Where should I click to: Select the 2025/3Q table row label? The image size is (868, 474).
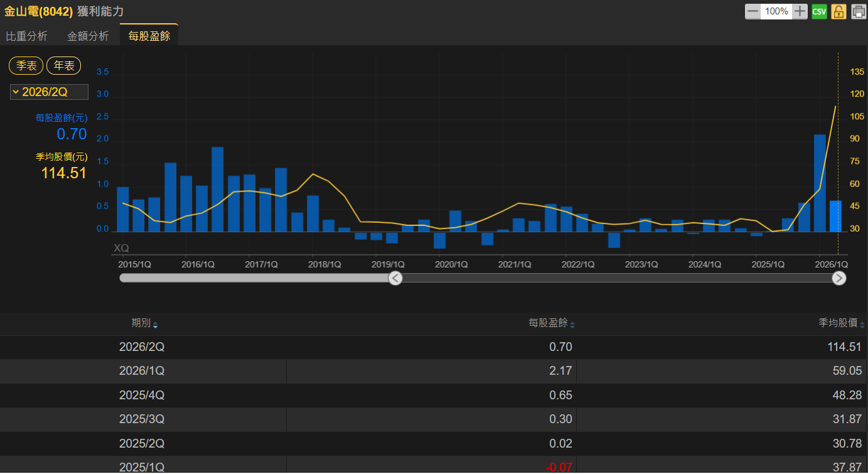point(142,419)
